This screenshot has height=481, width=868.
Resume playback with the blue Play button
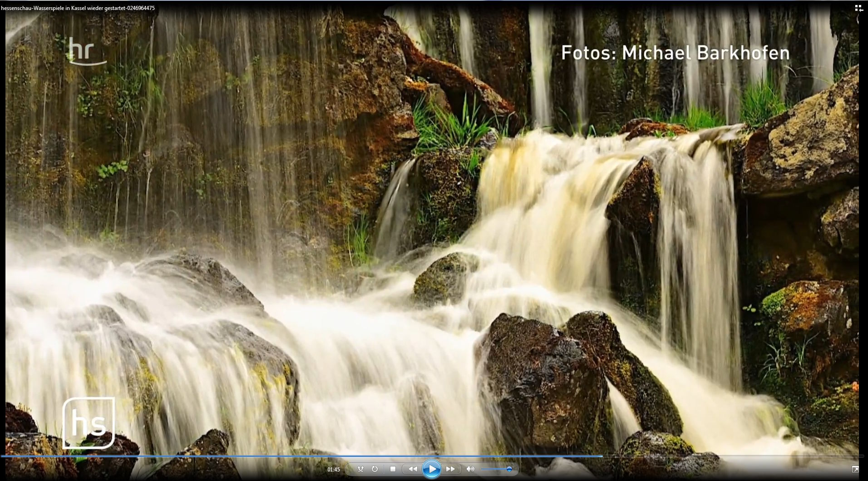click(432, 469)
